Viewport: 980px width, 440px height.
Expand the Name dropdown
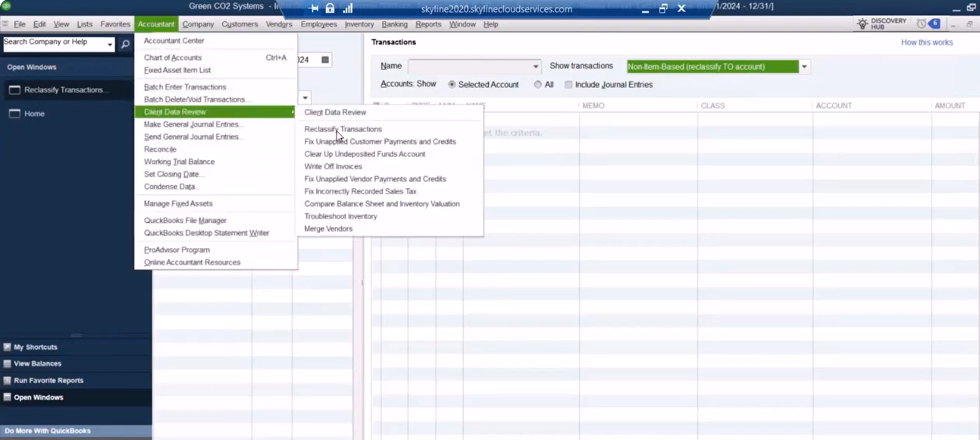[x=535, y=67]
